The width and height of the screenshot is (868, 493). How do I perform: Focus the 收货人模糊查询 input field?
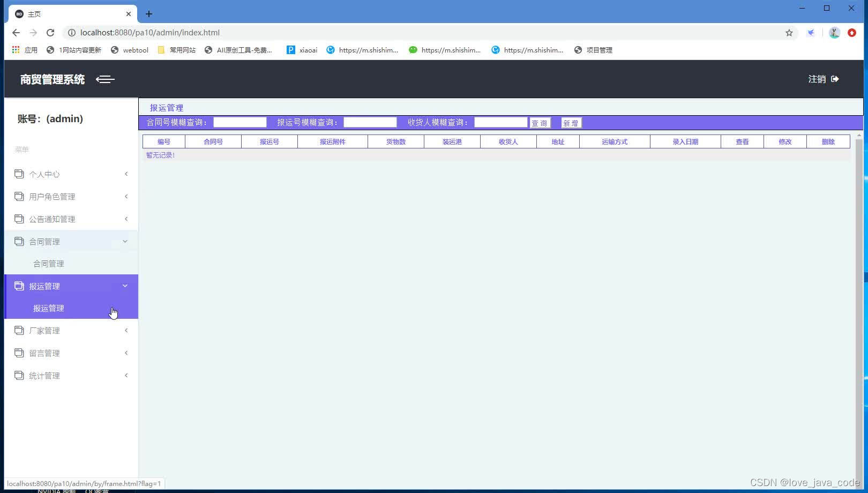pos(501,122)
